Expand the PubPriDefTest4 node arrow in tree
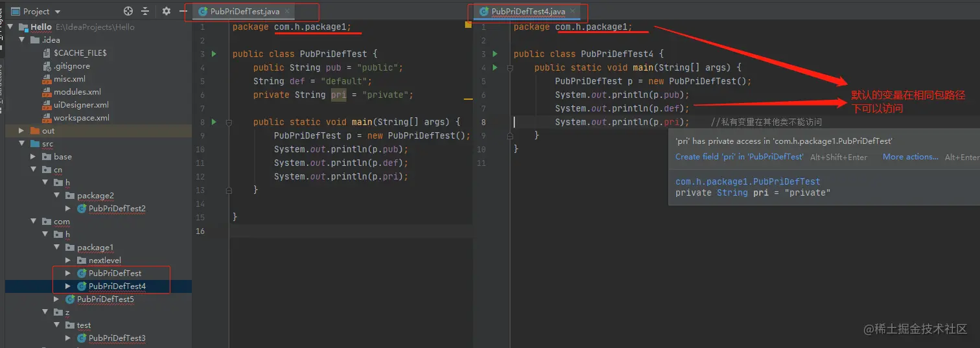 (69, 286)
